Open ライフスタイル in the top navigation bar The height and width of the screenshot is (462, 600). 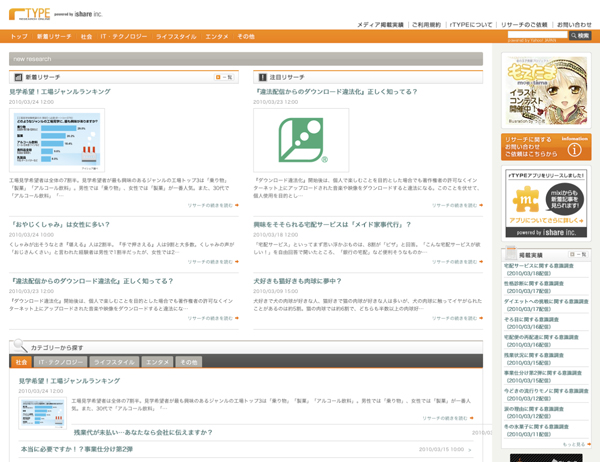tap(175, 36)
